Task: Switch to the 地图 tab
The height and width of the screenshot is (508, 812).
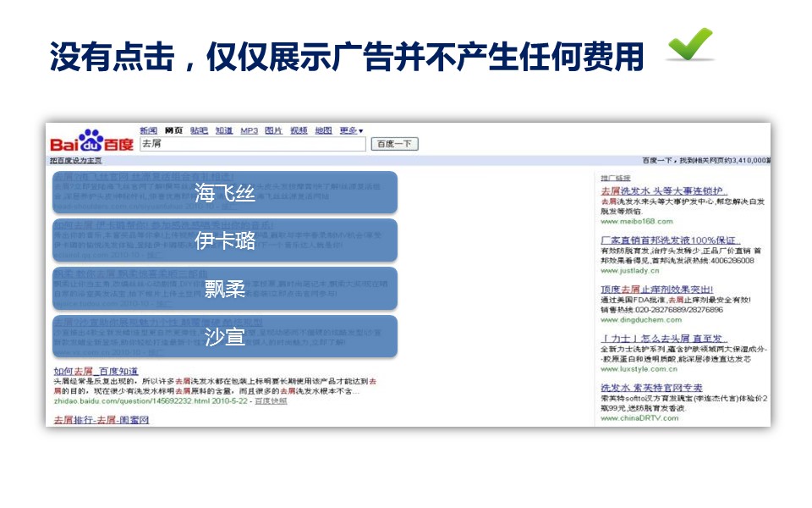Action: click(323, 130)
